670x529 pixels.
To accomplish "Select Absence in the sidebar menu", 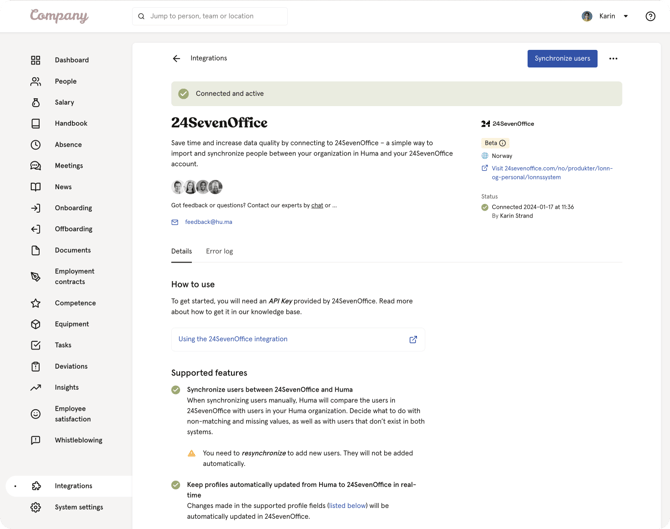I will 68,145.
